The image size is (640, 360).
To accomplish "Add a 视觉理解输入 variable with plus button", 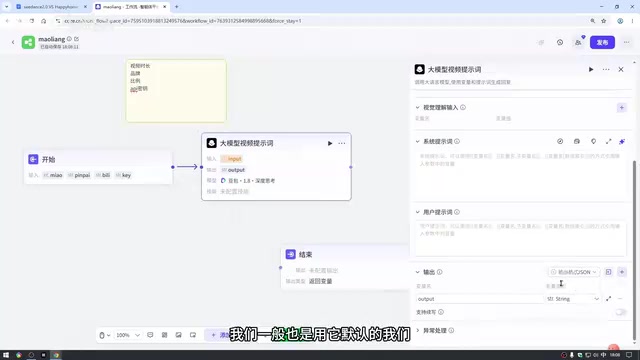I will [622, 108].
